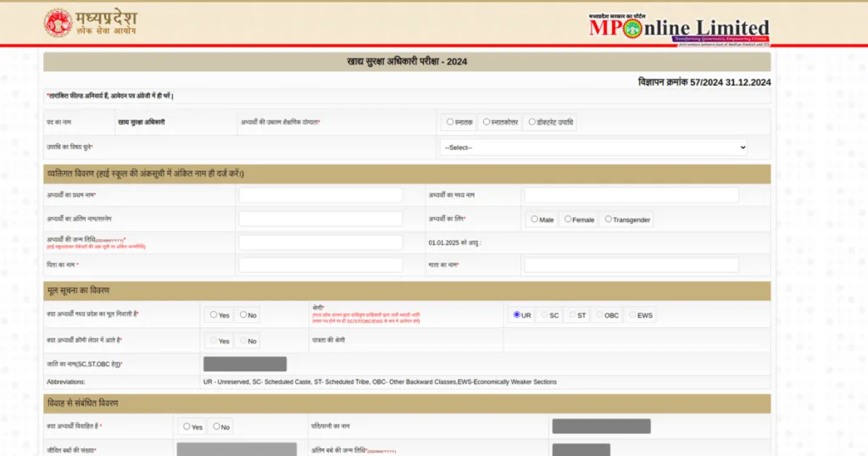Select No for married (विवाहित) question

tap(216, 426)
